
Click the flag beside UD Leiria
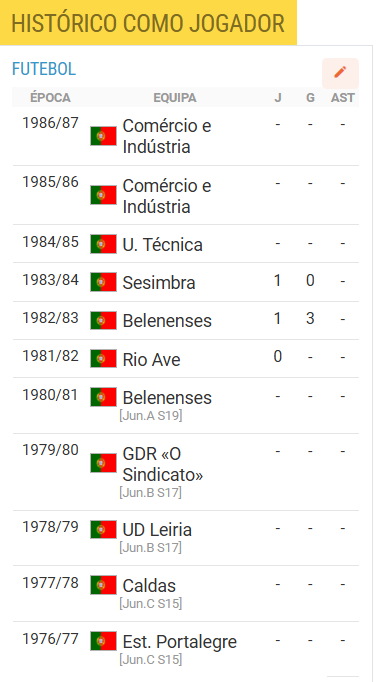click(104, 529)
